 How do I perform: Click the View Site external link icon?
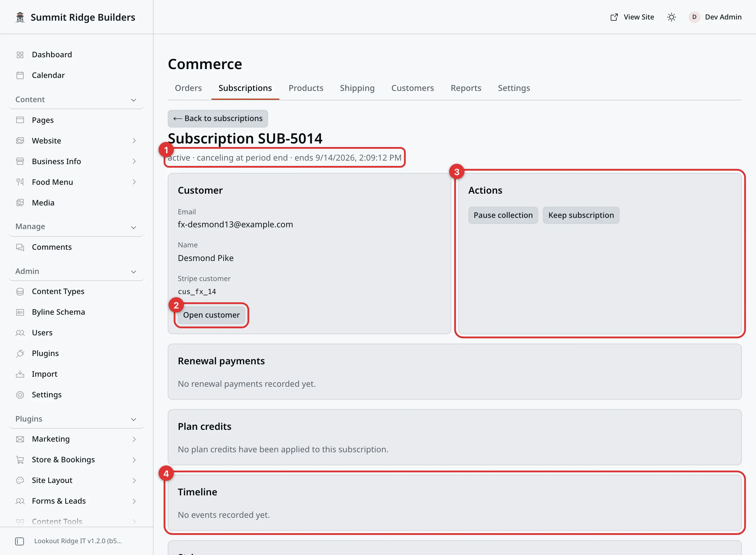[x=614, y=17]
